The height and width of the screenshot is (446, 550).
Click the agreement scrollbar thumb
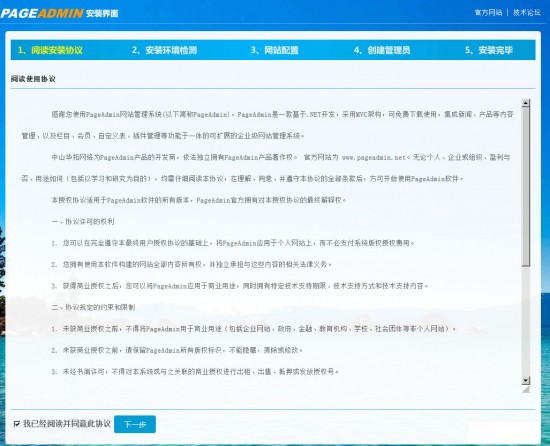525,186
